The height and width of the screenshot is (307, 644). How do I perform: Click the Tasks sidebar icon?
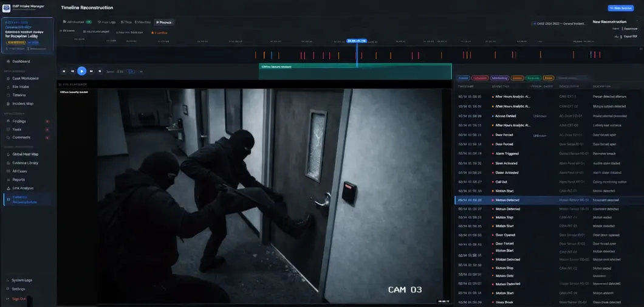tap(9, 129)
